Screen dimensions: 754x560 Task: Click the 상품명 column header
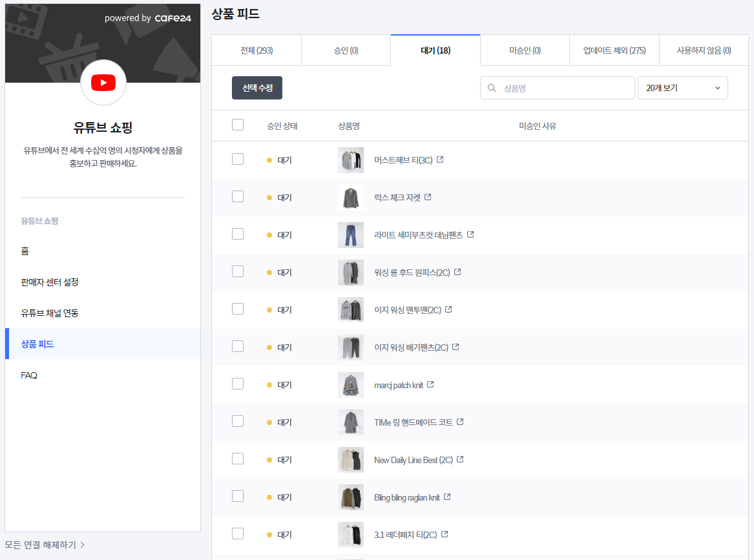pyautogui.click(x=349, y=126)
